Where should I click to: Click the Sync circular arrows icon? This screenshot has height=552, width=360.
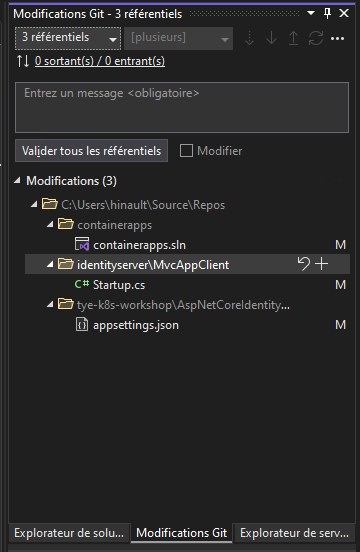pyautogui.click(x=316, y=38)
